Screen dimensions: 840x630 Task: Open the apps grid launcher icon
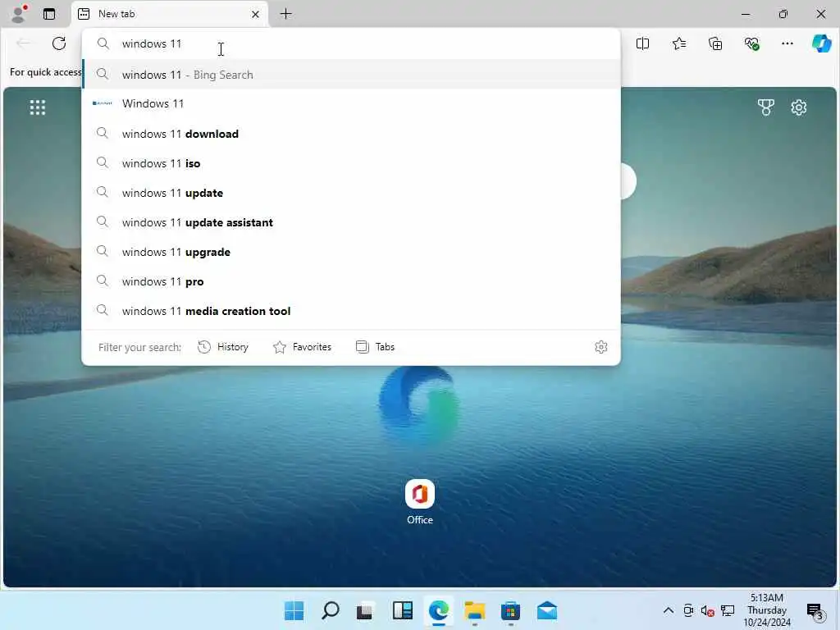point(38,107)
